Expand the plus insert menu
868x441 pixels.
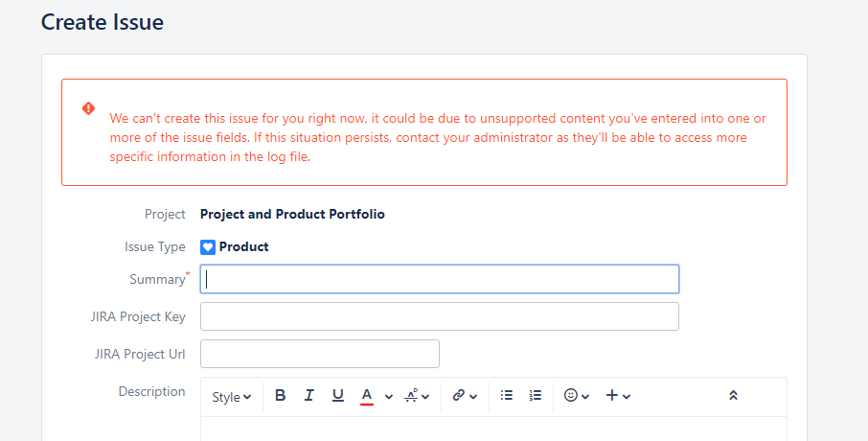618,396
